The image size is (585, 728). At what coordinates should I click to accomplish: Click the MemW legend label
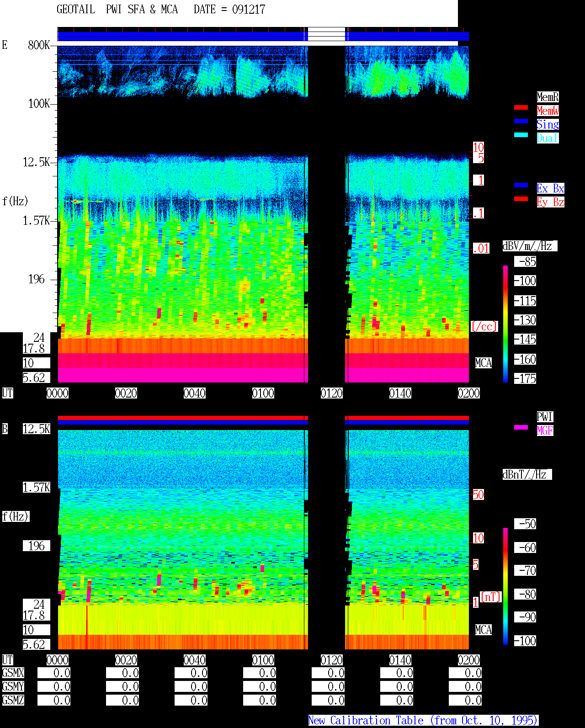pos(548,111)
